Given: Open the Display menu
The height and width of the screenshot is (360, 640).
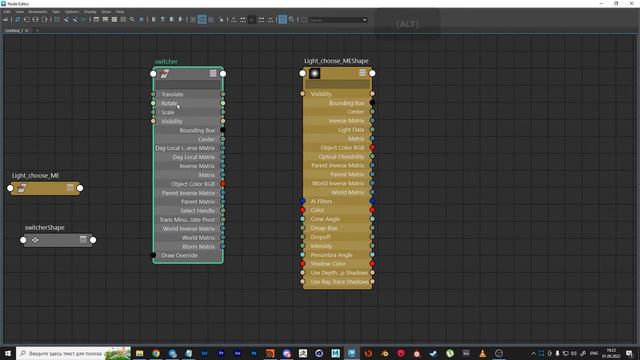Looking at the screenshot, I should pyautogui.click(x=90, y=12).
